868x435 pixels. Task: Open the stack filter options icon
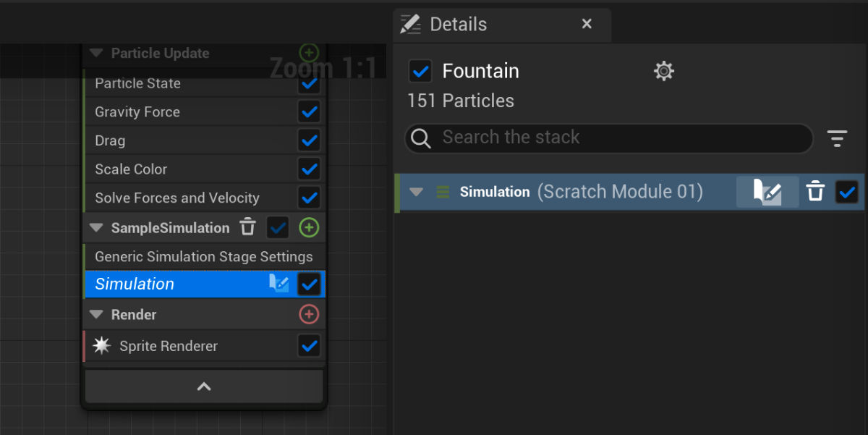(837, 138)
